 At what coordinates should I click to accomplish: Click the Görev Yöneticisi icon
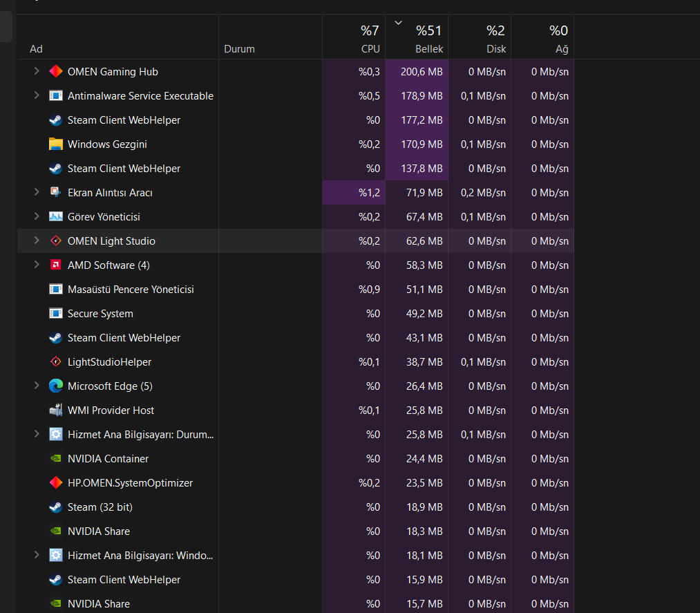56,216
